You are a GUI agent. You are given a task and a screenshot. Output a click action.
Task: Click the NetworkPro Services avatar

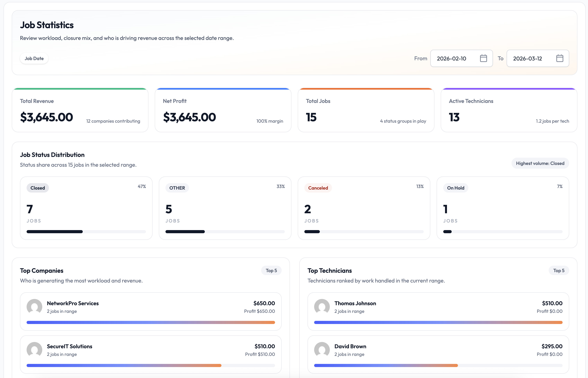tap(35, 307)
